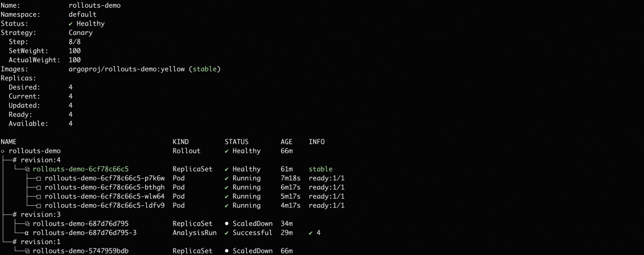Click the ReplicaSet icon for rollouts-demo-687d76d795
This screenshot has width=644, height=255.
pos(27,224)
